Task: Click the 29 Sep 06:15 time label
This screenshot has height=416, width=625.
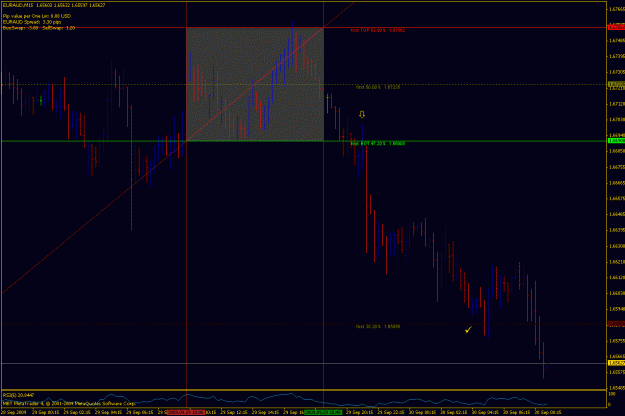Action: (140, 412)
